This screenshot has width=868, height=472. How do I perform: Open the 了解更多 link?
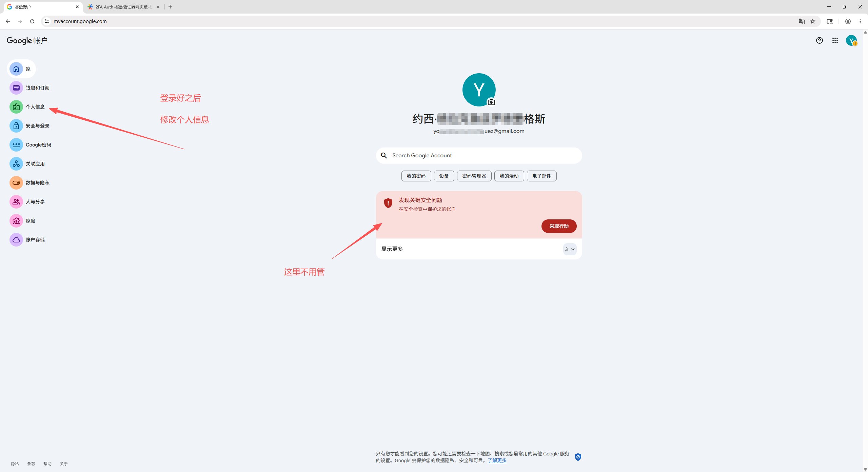pyautogui.click(x=497, y=460)
